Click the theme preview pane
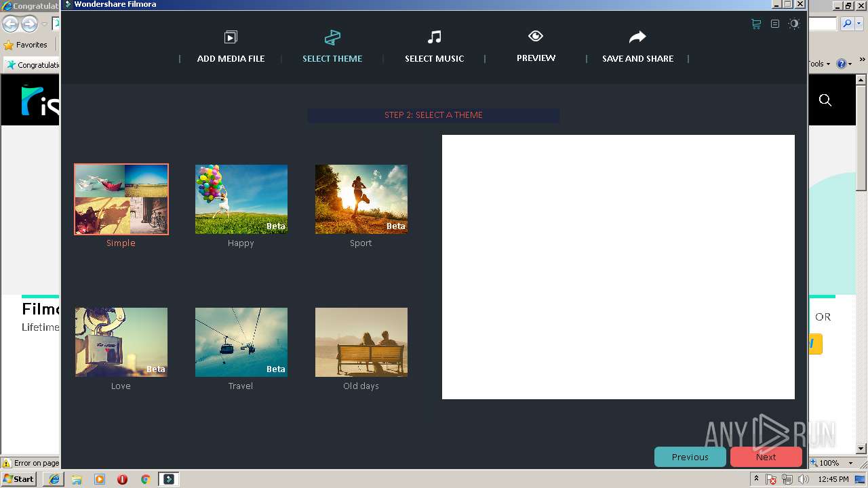 click(x=618, y=267)
